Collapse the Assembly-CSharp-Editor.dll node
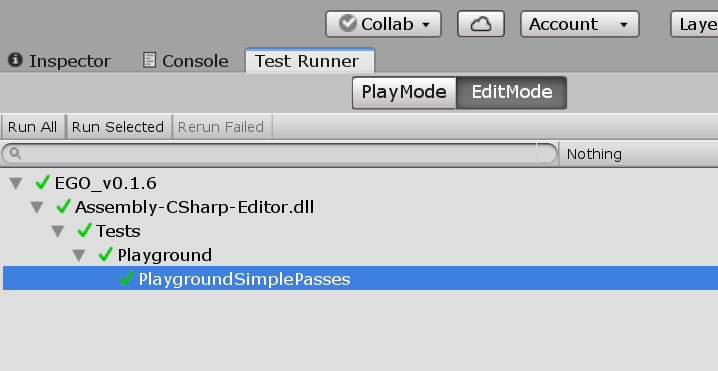 tap(37, 207)
